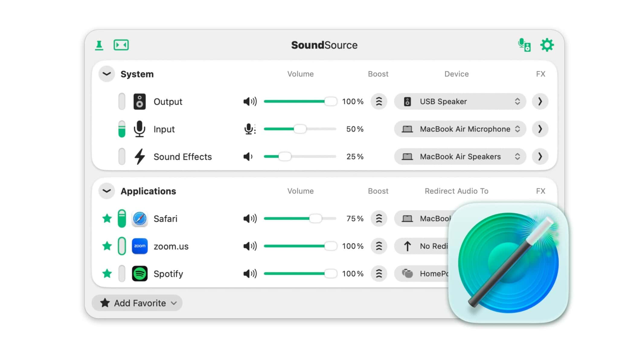Open the MacBook Air Microphone device dropdown
Image resolution: width=644 pixels, height=362 pixels.
(460, 129)
